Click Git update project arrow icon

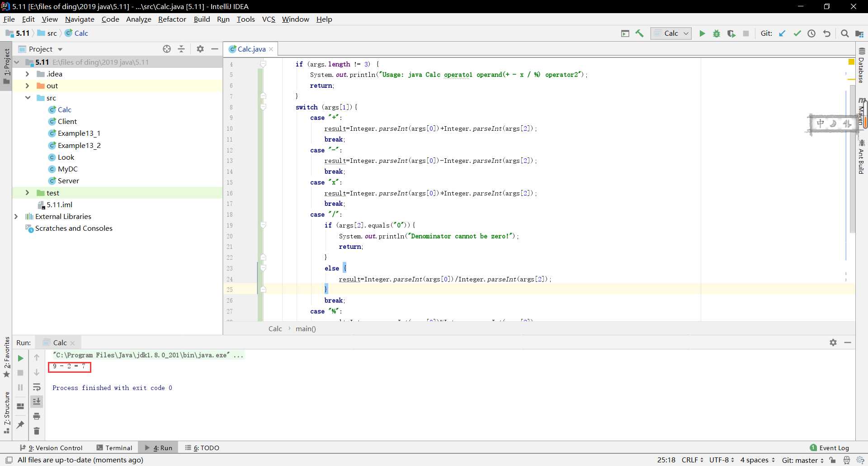point(783,33)
